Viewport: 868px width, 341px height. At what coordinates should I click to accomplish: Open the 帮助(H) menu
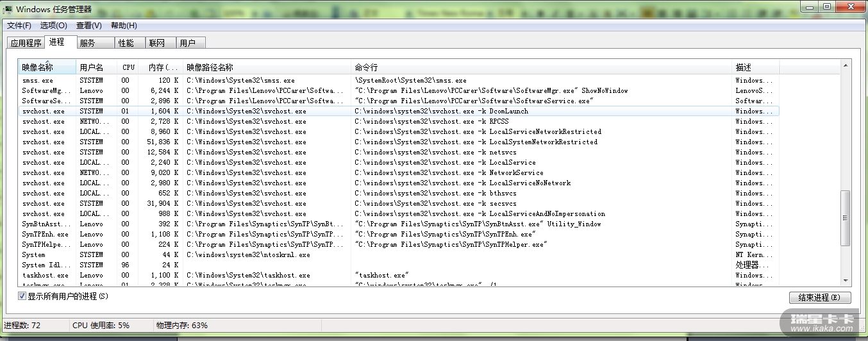(x=124, y=26)
